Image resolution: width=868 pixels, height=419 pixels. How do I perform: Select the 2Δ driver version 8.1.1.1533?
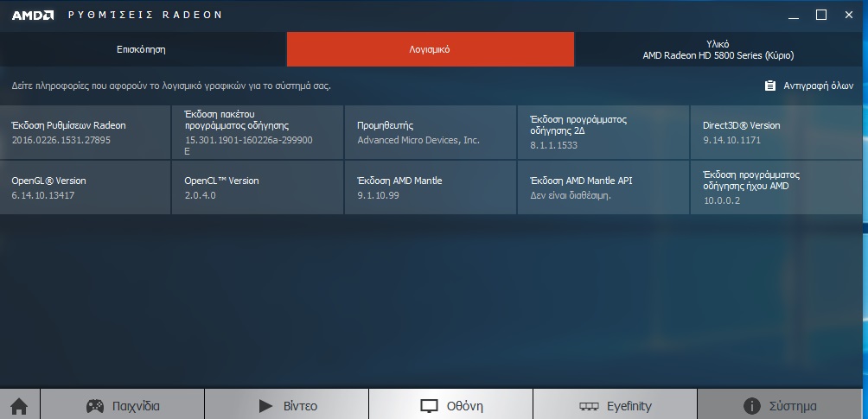[x=555, y=145]
